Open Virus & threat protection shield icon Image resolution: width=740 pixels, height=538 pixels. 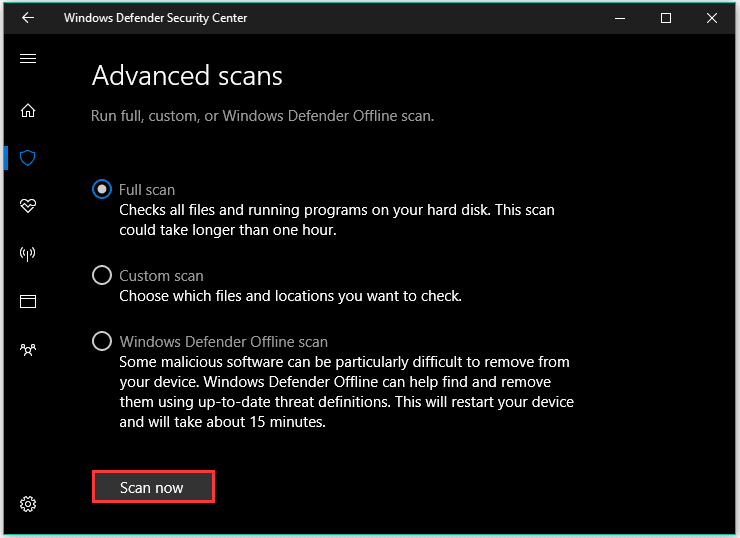pyautogui.click(x=28, y=158)
